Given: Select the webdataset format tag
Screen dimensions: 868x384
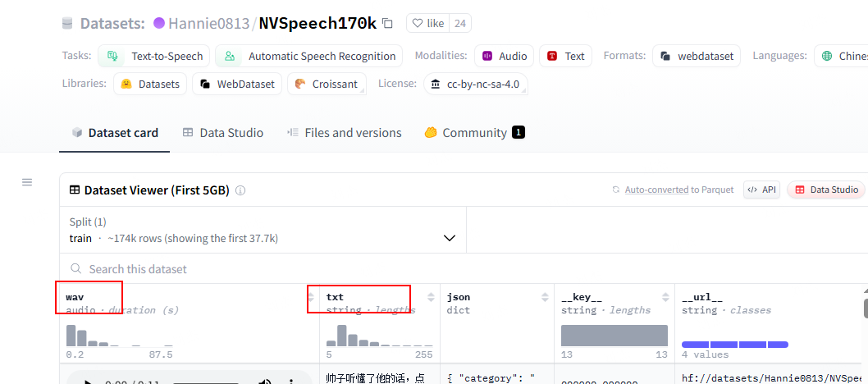Looking at the screenshot, I should 697,56.
